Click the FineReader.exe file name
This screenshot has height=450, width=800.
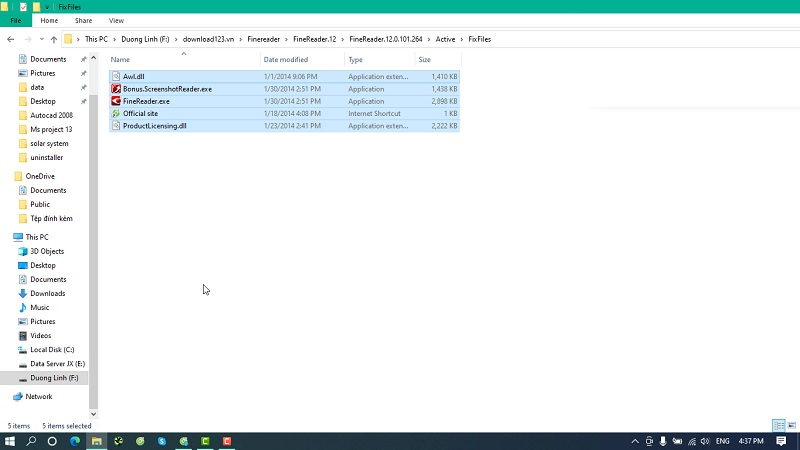(146, 101)
